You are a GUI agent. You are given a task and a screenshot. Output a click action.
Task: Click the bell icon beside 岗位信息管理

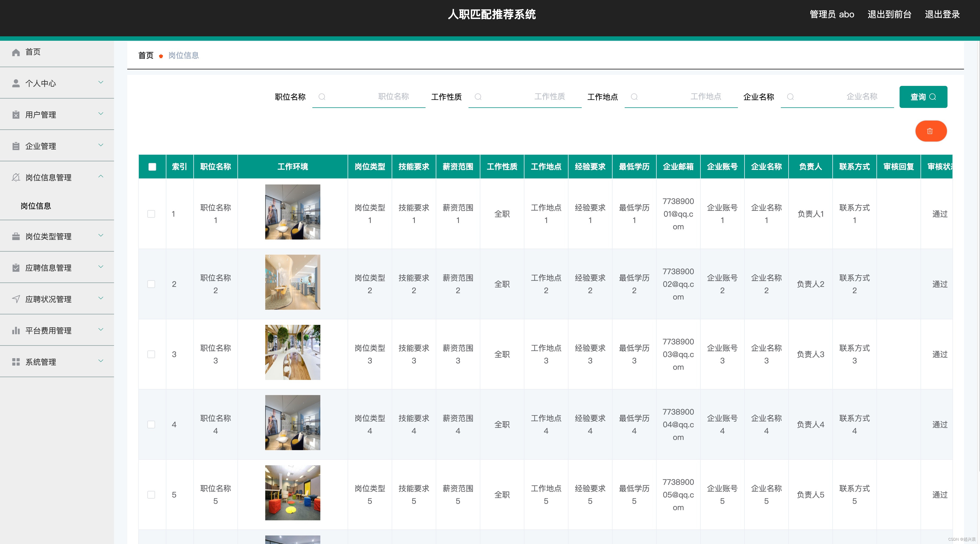(16, 178)
